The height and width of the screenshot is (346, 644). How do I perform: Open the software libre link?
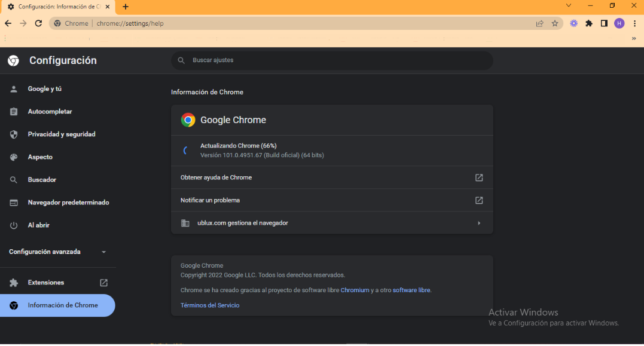411,290
